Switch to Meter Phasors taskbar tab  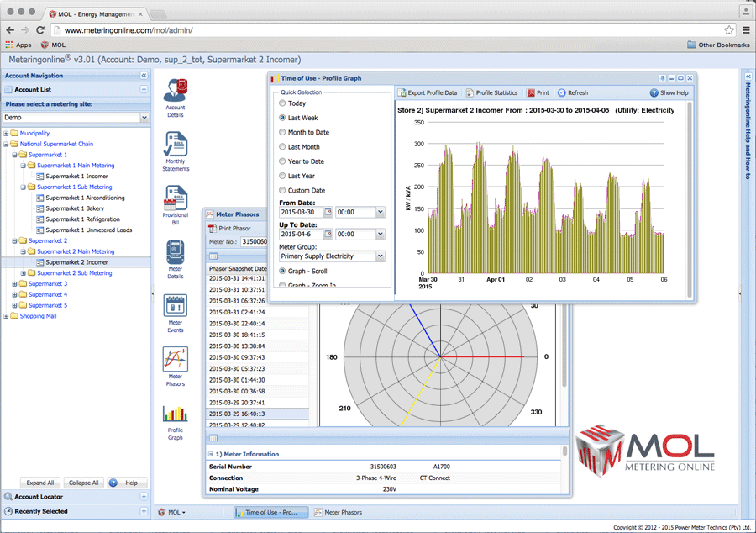click(338, 512)
